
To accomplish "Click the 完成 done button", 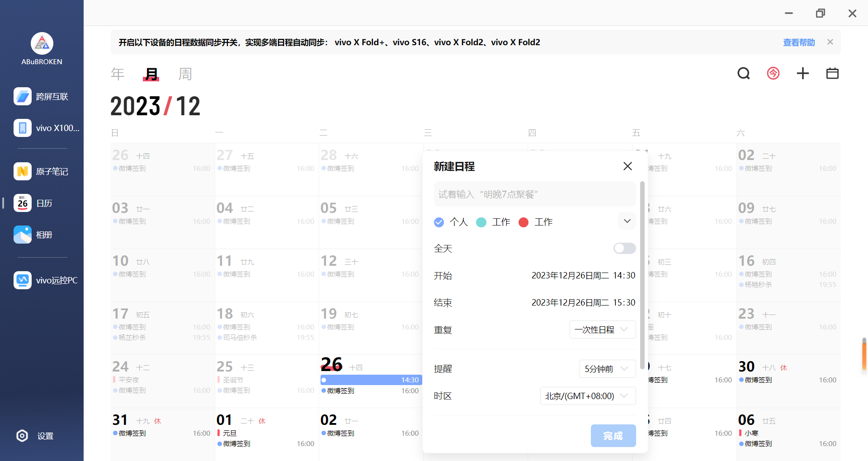I will [x=613, y=436].
